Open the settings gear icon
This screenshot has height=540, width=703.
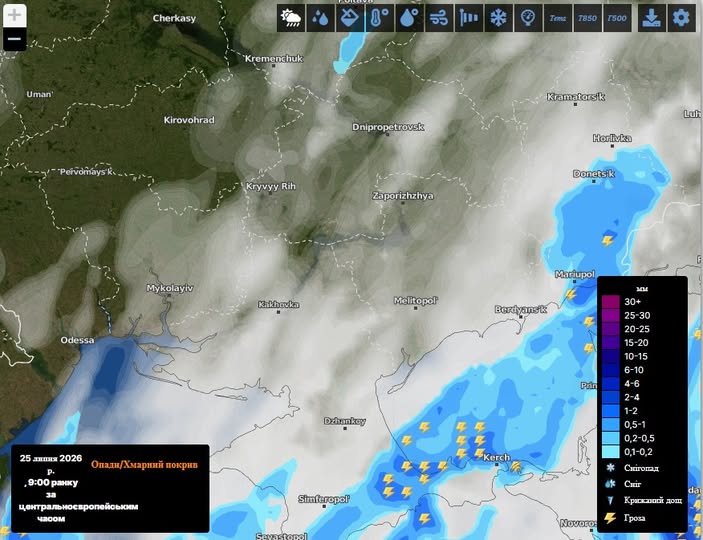point(681,18)
